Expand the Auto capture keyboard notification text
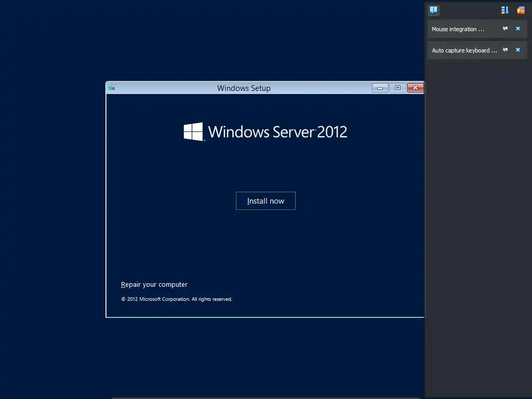532x399 pixels. [x=464, y=50]
